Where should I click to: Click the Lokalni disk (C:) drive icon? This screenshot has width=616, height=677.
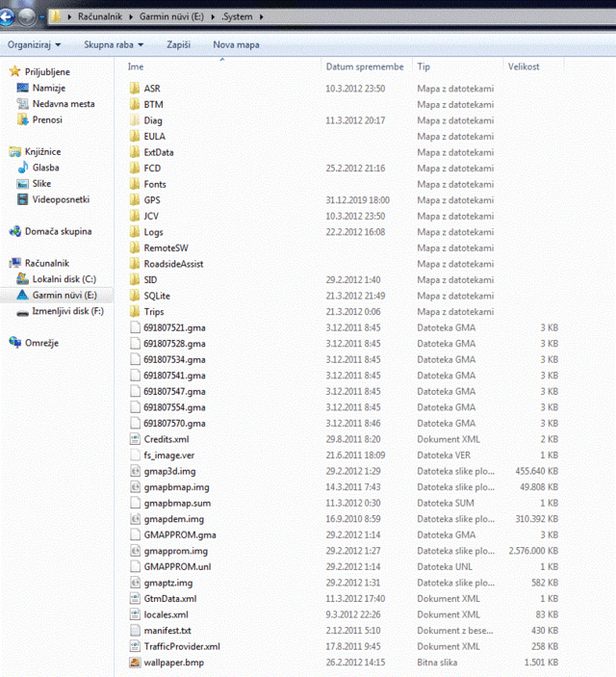click(22, 279)
